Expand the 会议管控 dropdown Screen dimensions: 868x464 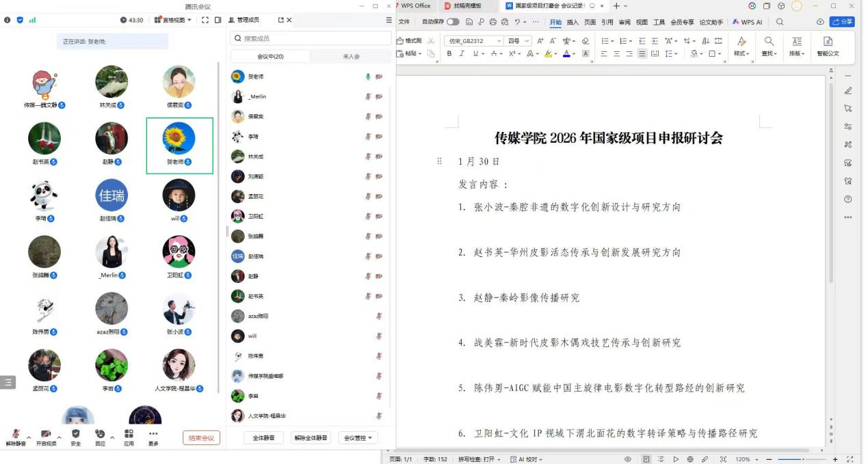(x=358, y=438)
